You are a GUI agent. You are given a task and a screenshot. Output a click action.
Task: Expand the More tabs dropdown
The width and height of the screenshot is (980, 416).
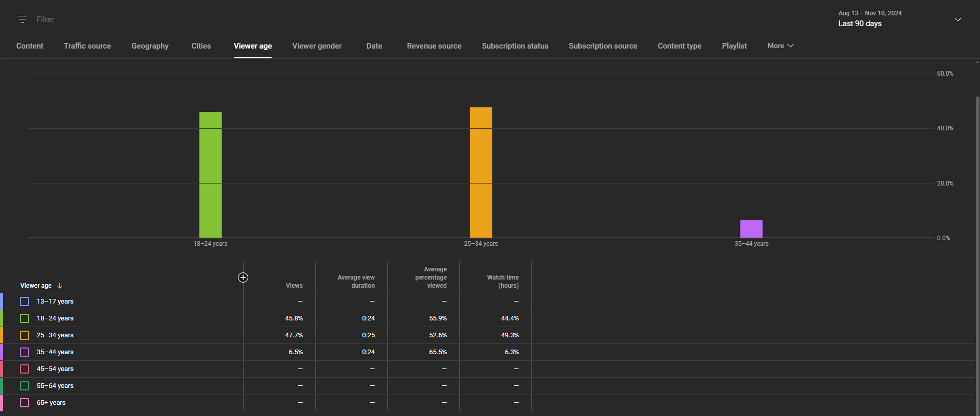pos(780,46)
